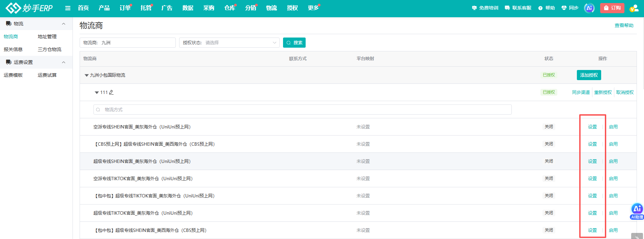This screenshot has height=239, width=644.
Task: Select 运费试算 in the sidebar
Action: coord(47,75)
